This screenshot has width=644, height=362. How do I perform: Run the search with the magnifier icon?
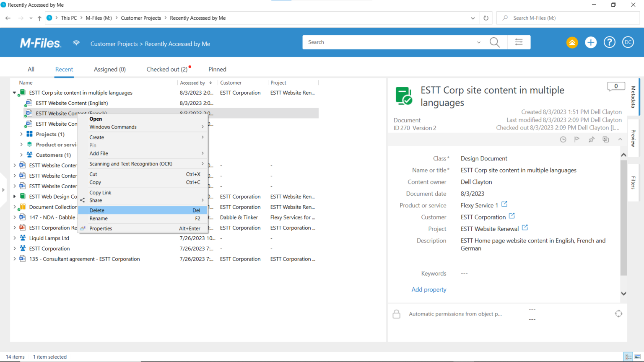coord(494,42)
